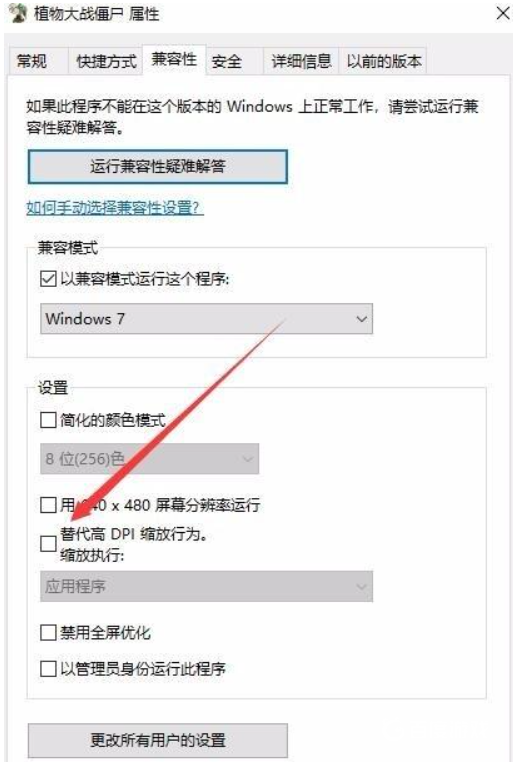Open the 详细信息 tab
Image resolution: width=513 pixels, height=762 pixels.
(301, 61)
